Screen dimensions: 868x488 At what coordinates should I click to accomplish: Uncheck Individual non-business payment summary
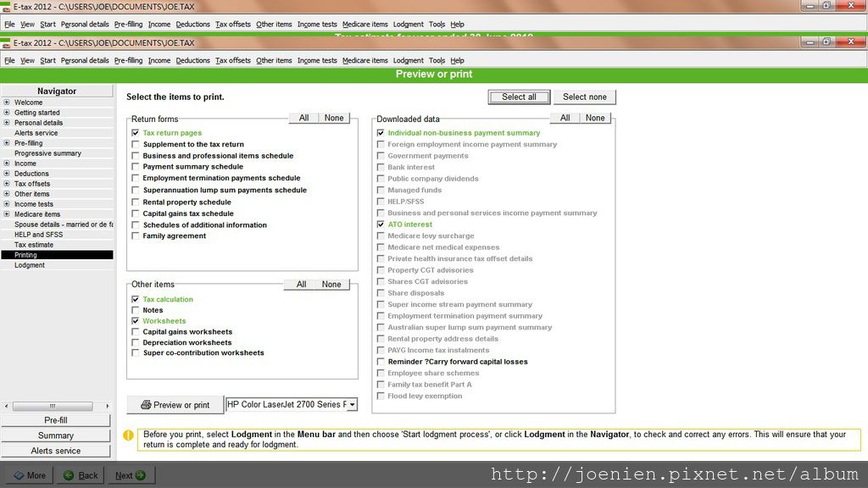[x=381, y=133]
